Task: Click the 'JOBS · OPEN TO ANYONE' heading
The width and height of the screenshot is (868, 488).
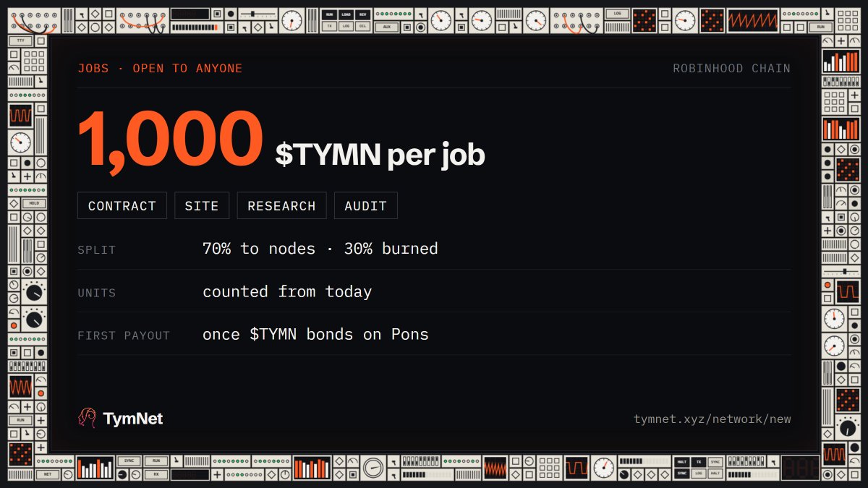Action: [x=160, y=69]
